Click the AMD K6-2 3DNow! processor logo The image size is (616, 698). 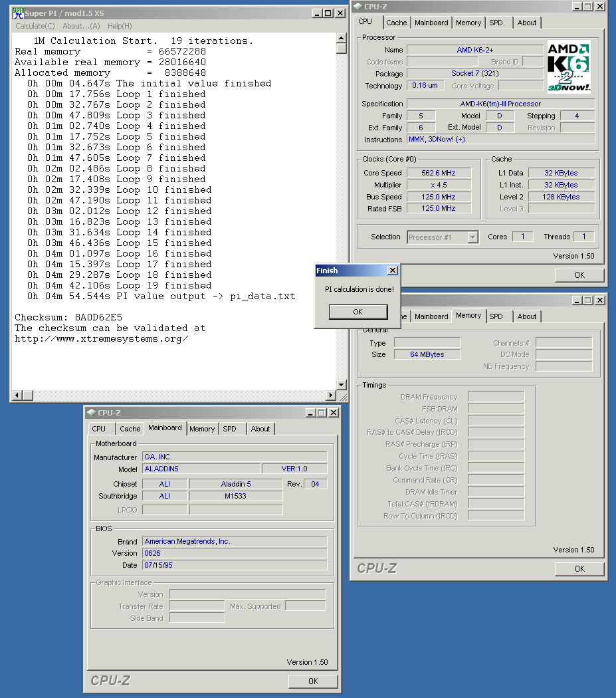[x=568, y=67]
